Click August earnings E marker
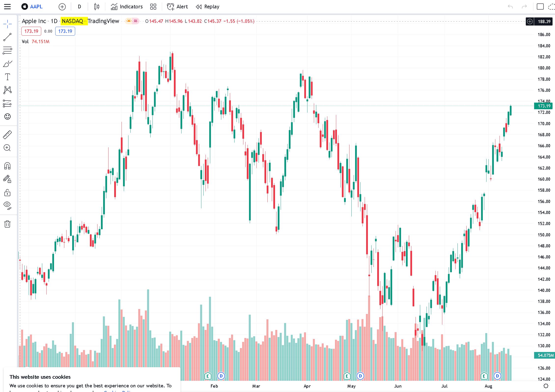 coord(484,376)
